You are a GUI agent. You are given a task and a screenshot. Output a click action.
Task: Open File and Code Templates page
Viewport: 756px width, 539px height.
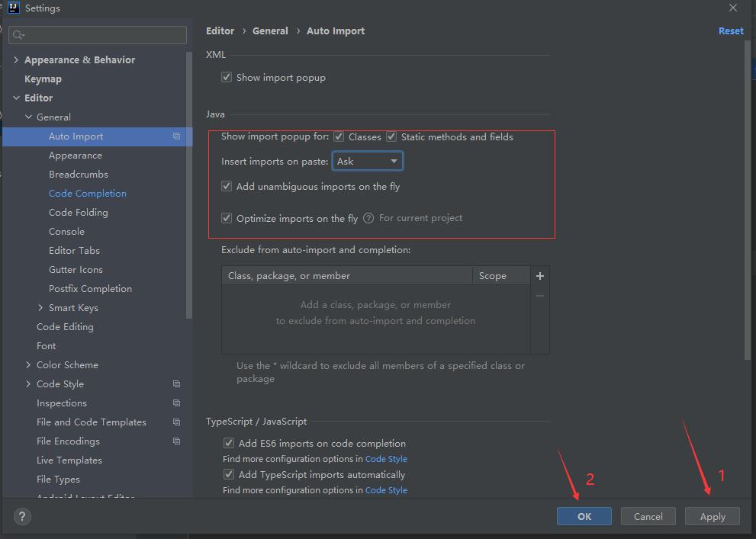click(92, 422)
